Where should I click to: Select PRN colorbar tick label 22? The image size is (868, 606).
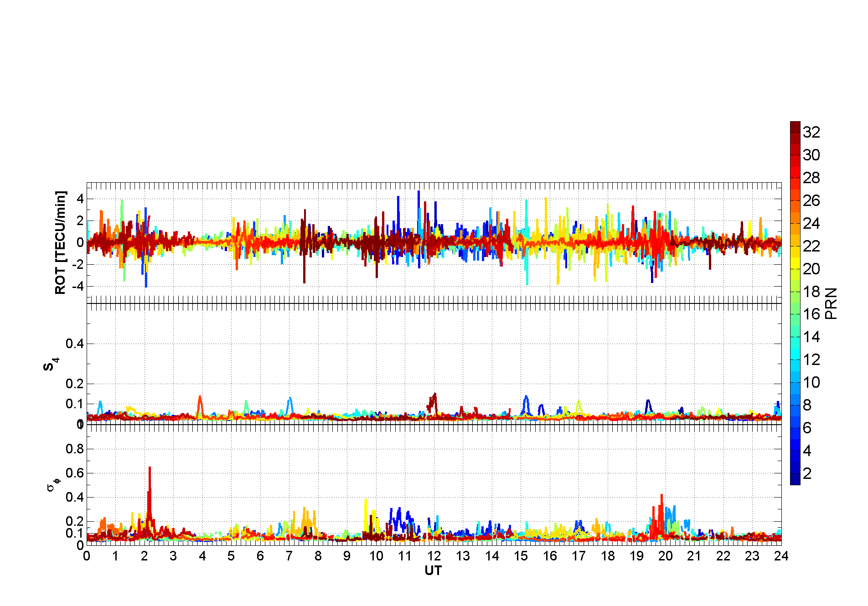[x=811, y=246]
